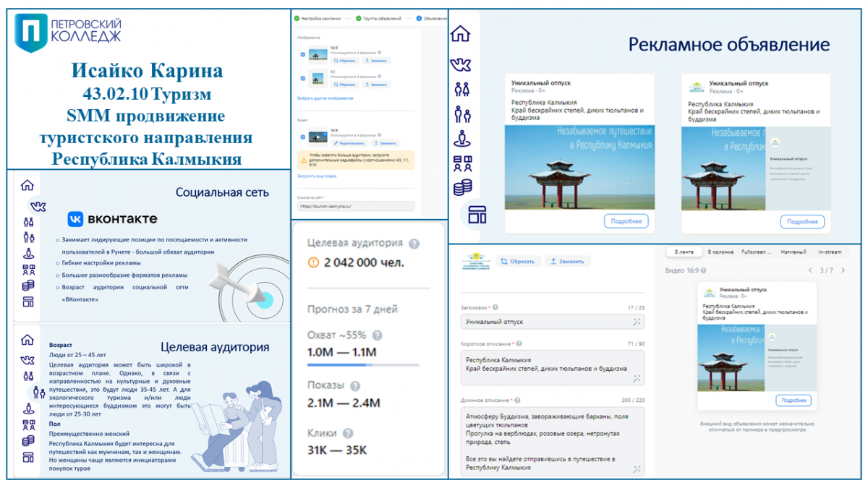Click the person-on-location icon on the Социальная сеть slide
The width and height of the screenshot is (868, 488).
(28, 253)
